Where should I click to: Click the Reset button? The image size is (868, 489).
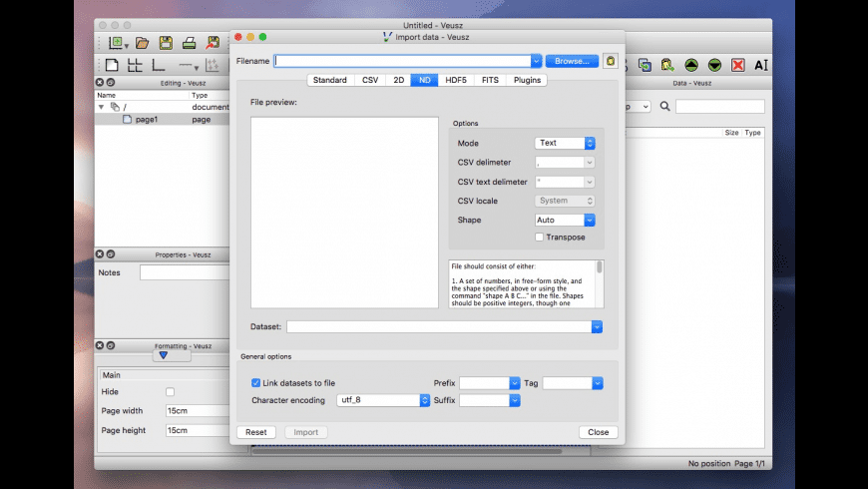point(256,432)
